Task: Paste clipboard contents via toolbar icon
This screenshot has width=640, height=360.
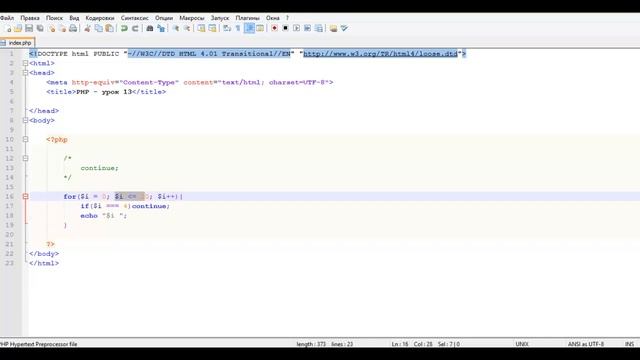Action: click(109, 29)
